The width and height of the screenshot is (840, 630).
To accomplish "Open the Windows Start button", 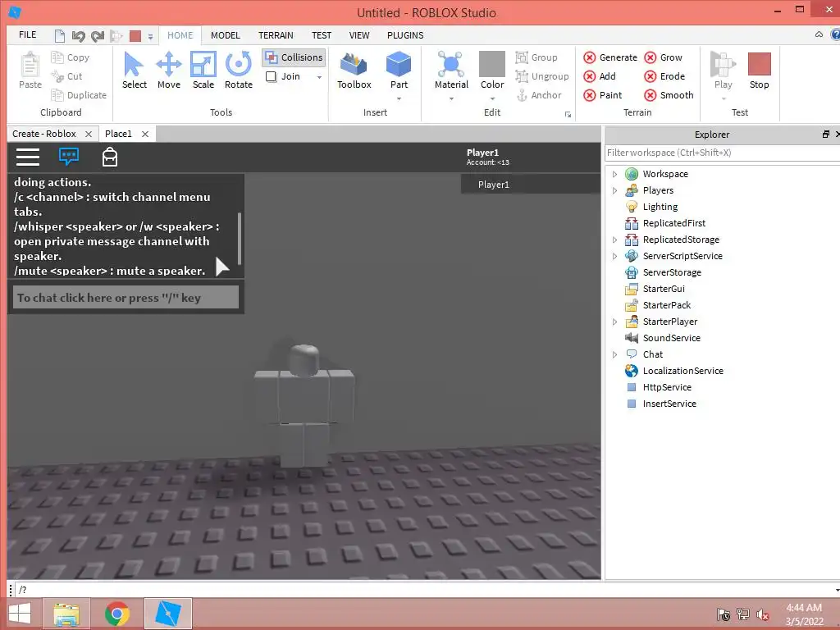I will [x=20, y=614].
